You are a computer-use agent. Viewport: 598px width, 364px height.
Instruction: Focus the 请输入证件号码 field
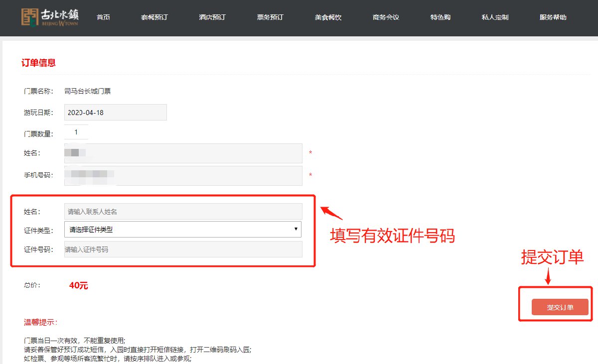183,249
